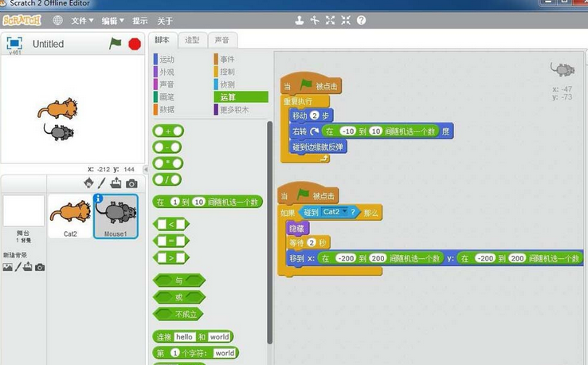Paint a new backdrop icon

coord(18,267)
